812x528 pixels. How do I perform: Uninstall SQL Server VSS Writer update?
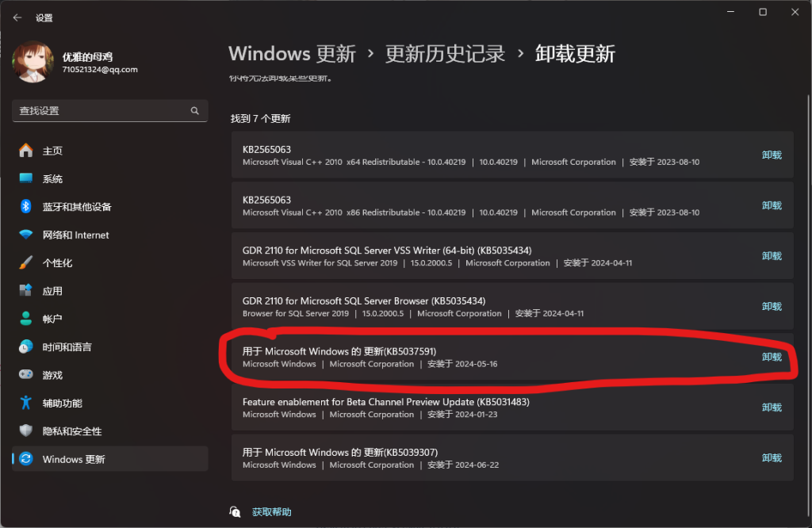[x=772, y=256]
